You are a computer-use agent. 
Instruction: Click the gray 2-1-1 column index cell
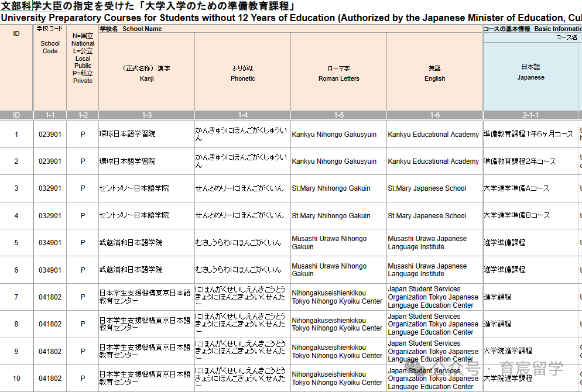click(531, 115)
